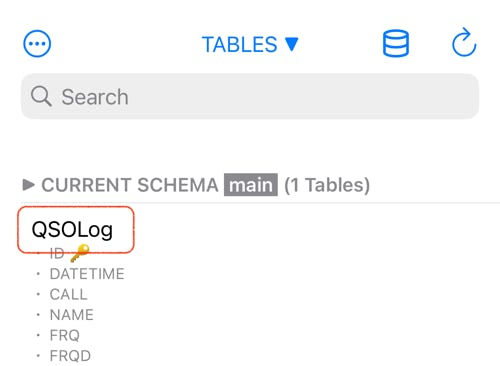The width and height of the screenshot is (500, 366).
Task: Focus the Search input field
Action: coord(250,96)
